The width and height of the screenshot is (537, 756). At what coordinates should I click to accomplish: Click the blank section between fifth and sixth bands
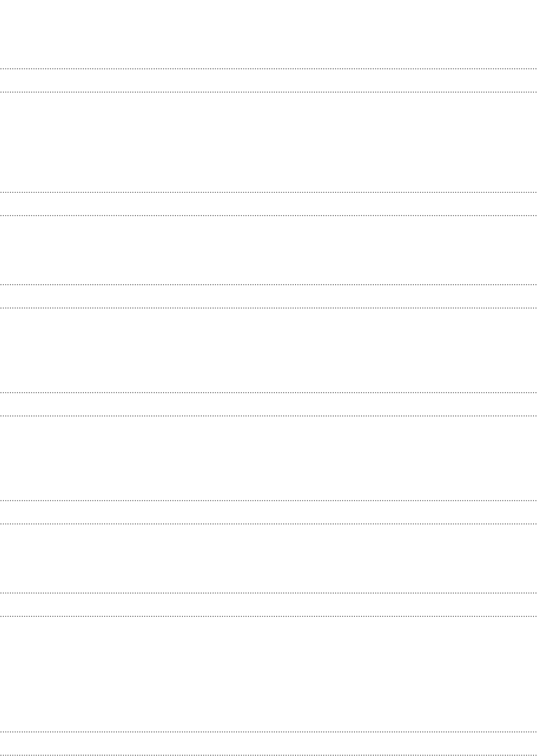268,558
